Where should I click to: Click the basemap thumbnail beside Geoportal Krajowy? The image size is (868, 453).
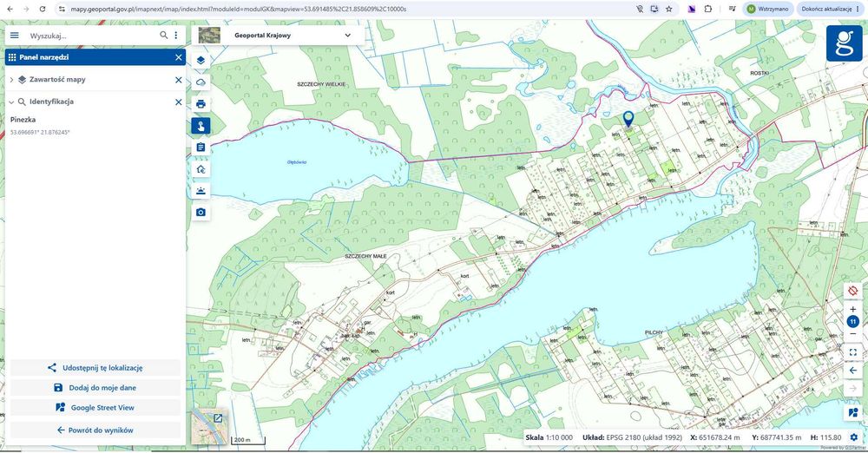coord(209,36)
